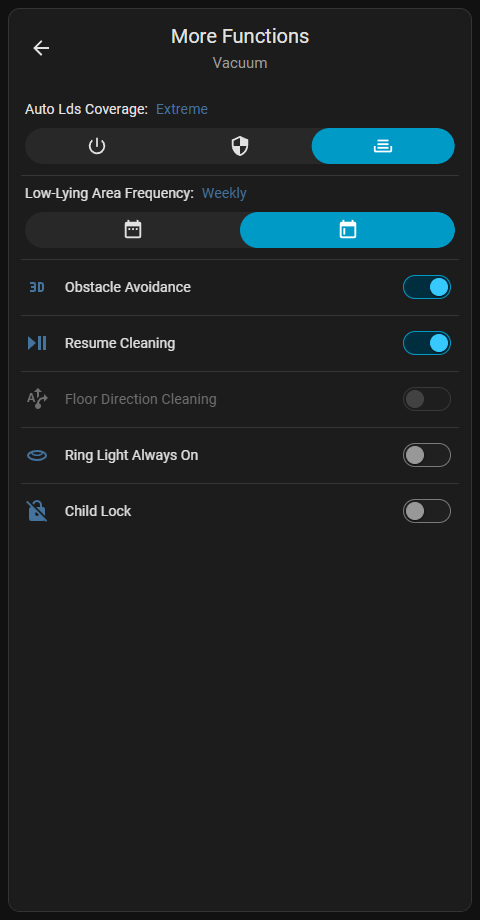Click the Weekly frequency value text
Image resolution: width=480 pixels, height=920 pixels.
pos(224,193)
